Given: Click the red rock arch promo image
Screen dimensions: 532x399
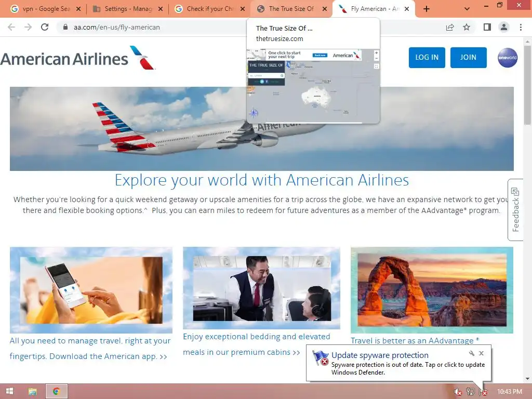Looking at the screenshot, I should (x=432, y=290).
